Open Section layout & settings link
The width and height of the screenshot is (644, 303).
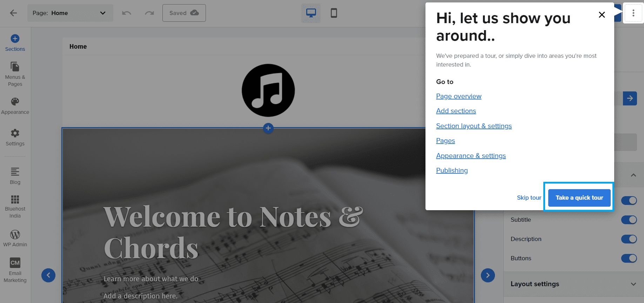coord(474,126)
